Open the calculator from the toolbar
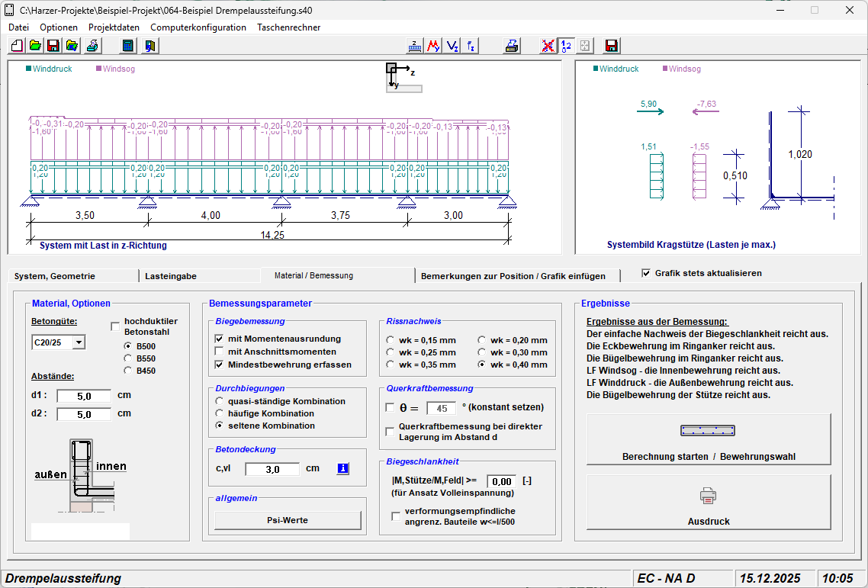Image resolution: width=868 pixels, height=588 pixels. pyautogui.click(x=127, y=46)
